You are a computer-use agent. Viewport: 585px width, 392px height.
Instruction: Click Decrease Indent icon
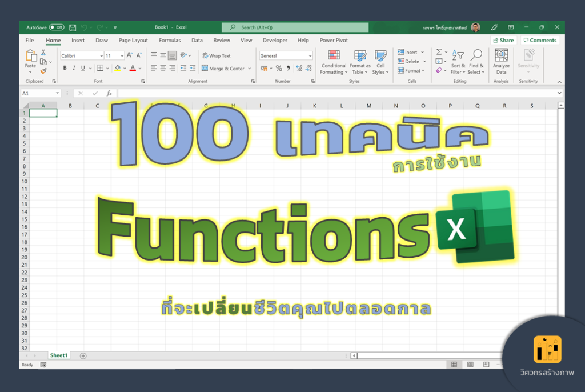[183, 68]
